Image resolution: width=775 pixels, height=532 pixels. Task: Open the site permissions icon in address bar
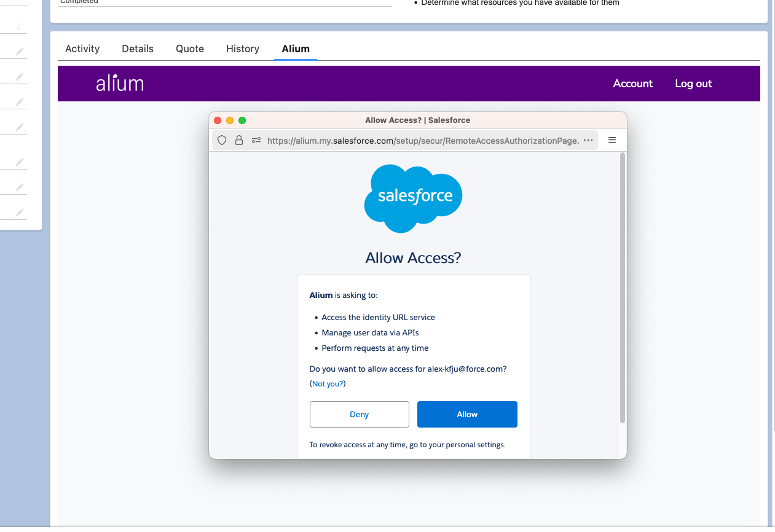click(256, 140)
